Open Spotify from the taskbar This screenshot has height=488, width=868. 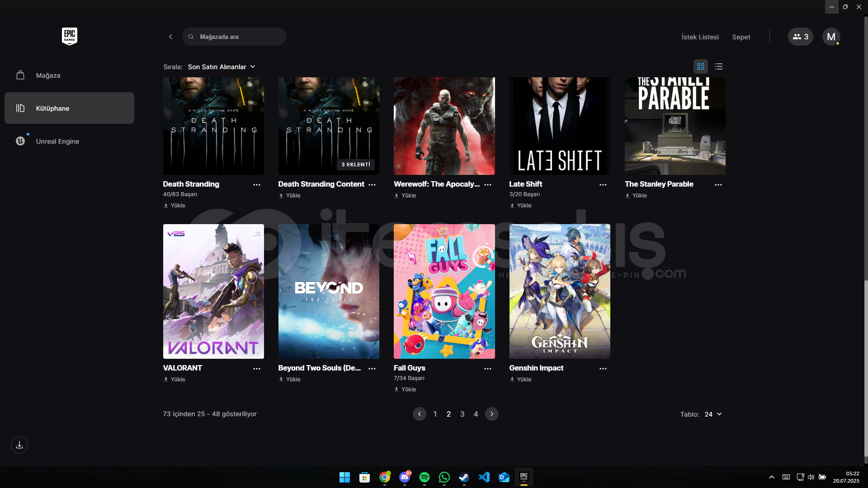click(425, 477)
